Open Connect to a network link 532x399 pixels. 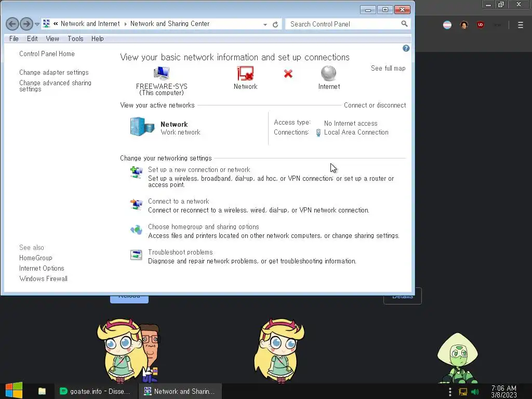click(179, 201)
